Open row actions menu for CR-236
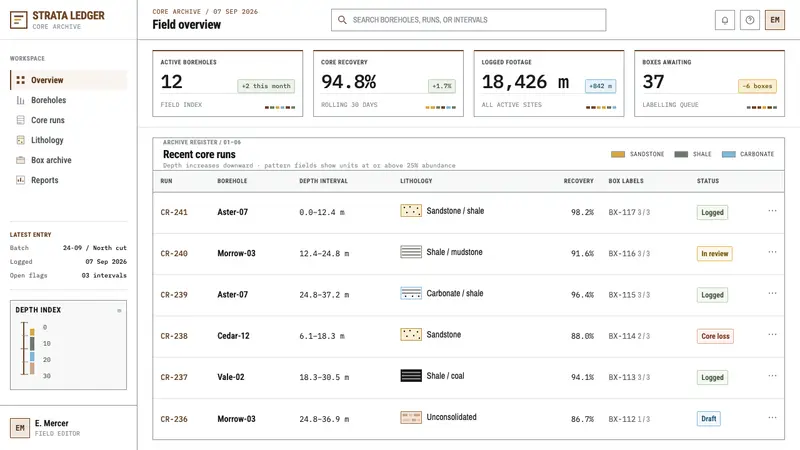This screenshot has width=800, height=450. [x=772, y=417]
